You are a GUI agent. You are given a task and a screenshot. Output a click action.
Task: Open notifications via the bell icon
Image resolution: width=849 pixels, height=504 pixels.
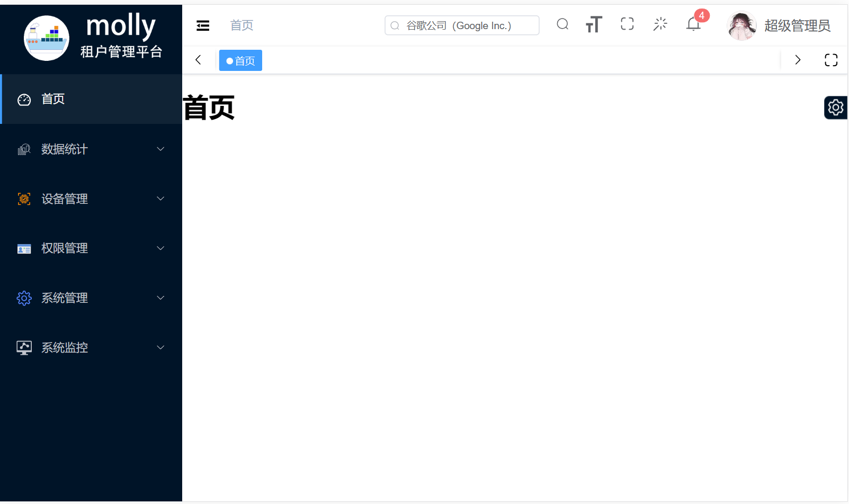[693, 24]
